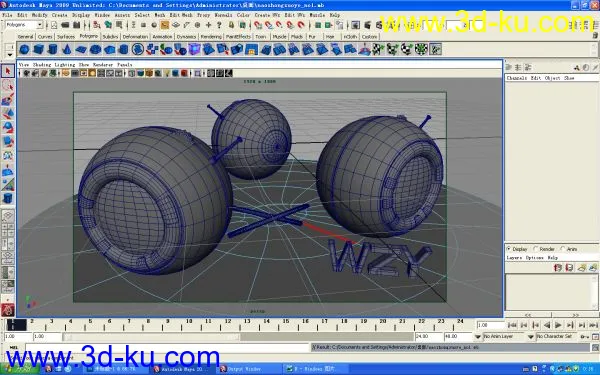Create a polygon cone from the shelf
The width and height of the screenshot is (600, 375).
tap(67, 50)
